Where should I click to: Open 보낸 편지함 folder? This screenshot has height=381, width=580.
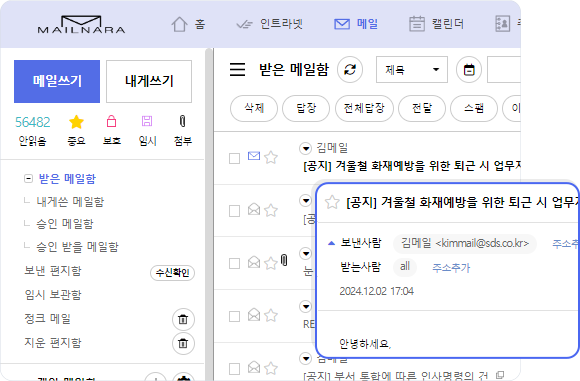(53, 271)
